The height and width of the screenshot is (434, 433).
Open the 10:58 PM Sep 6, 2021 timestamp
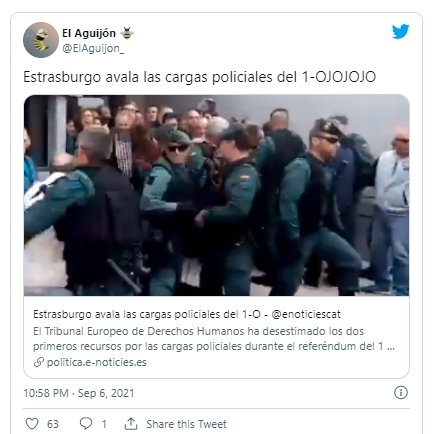pyautogui.click(x=79, y=393)
